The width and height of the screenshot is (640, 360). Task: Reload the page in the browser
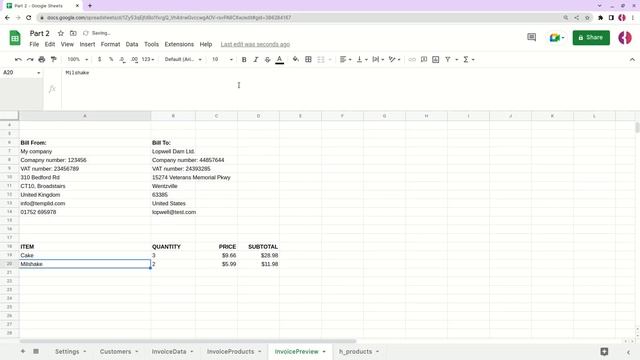point(29,18)
